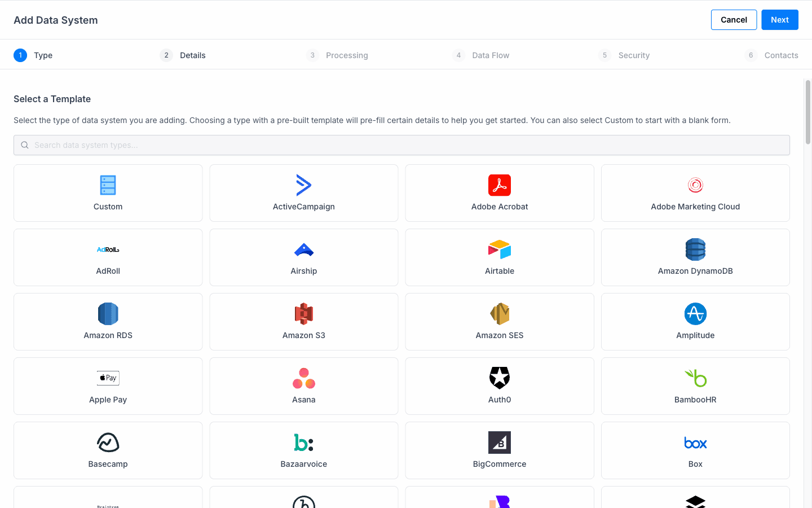Viewport: 812px width, 508px height.
Task: Click the Next button
Action: tap(780, 20)
